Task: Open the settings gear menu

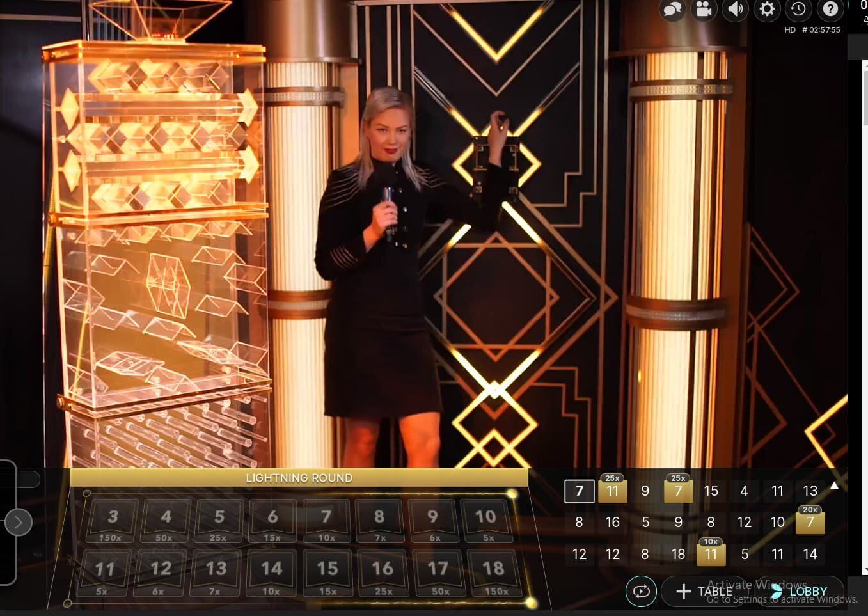Action: [767, 10]
